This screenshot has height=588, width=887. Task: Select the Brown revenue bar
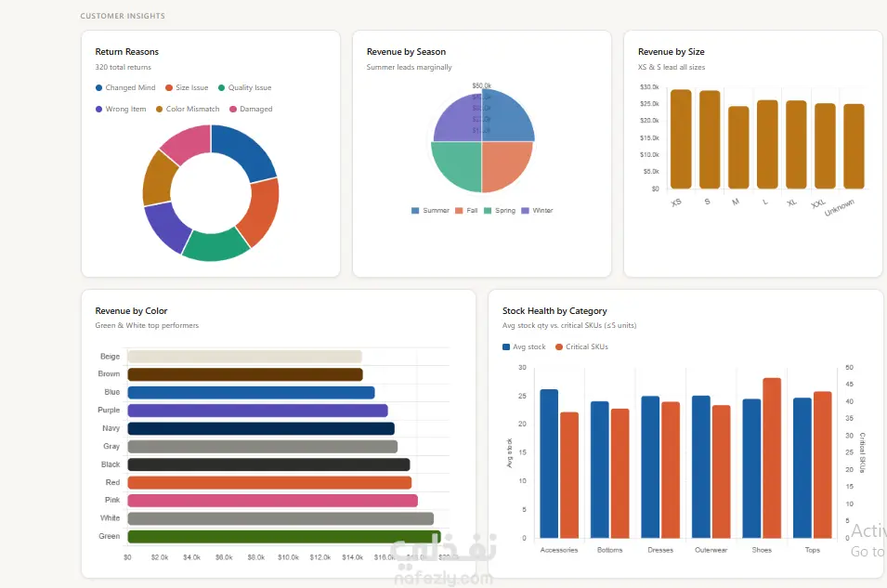(x=245, y=374)
